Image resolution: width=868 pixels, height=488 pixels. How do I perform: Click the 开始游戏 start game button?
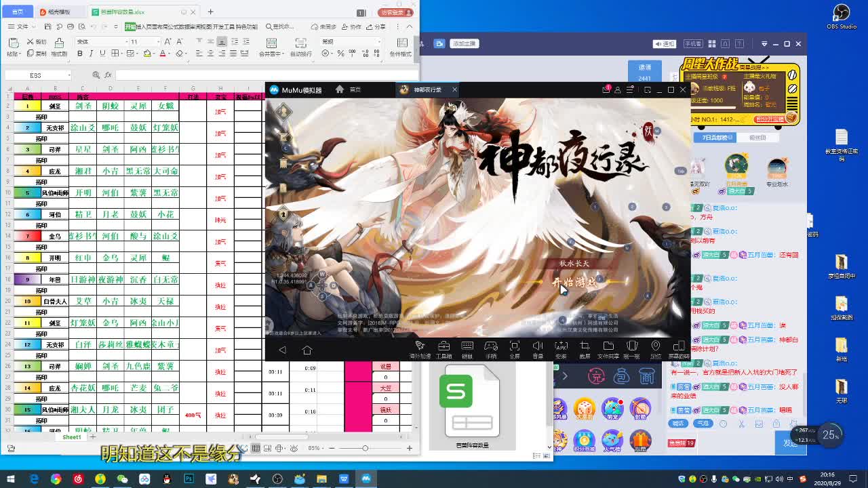point(575,282)
